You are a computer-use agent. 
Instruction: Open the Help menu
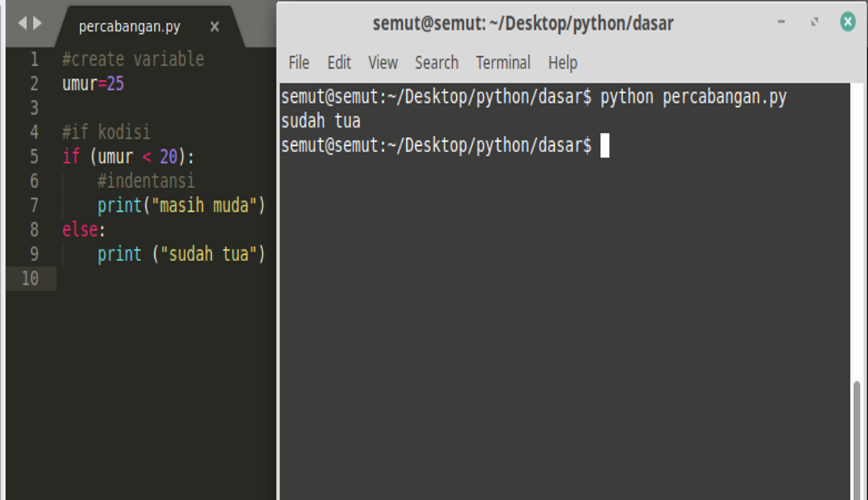[x=562, y=63]
